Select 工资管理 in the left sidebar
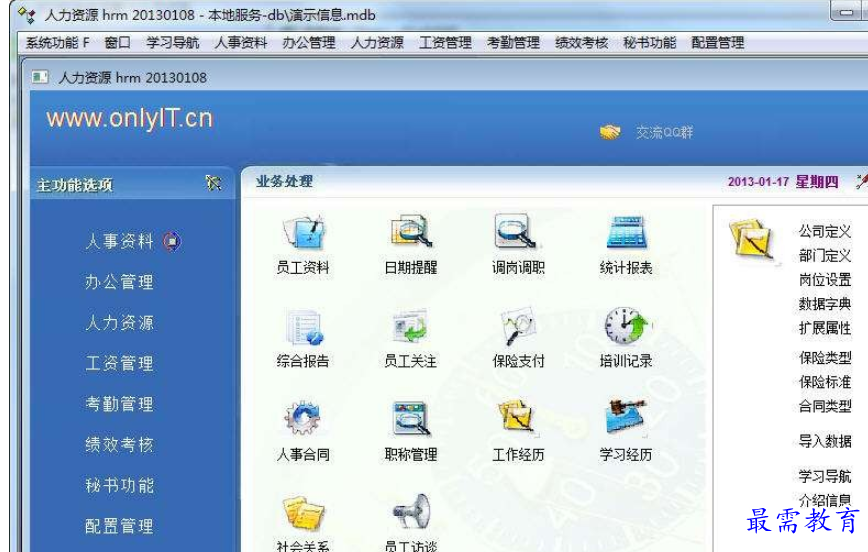This screenshot has width=868, height=552. click(119, 363)
